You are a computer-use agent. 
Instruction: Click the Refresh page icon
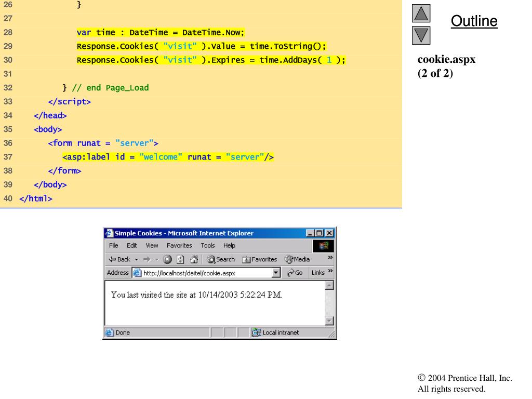pyautogui.click(x=180, y=260)
